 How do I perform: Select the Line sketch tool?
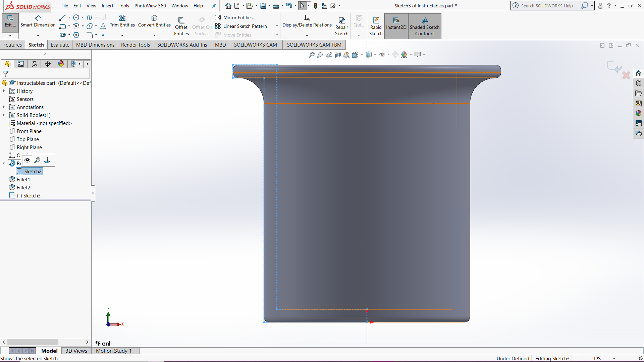point(62,17)
